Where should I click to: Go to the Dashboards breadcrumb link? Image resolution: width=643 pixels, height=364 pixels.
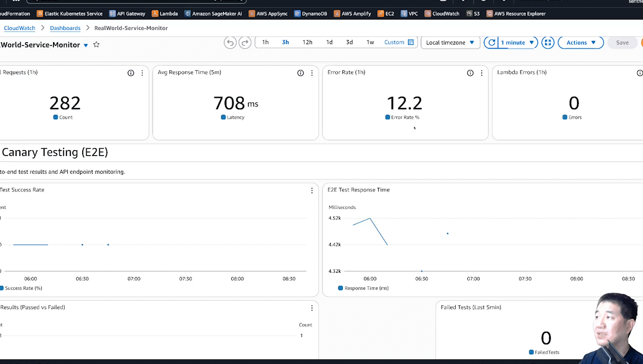pyautogui.click(x=65, y=28)
